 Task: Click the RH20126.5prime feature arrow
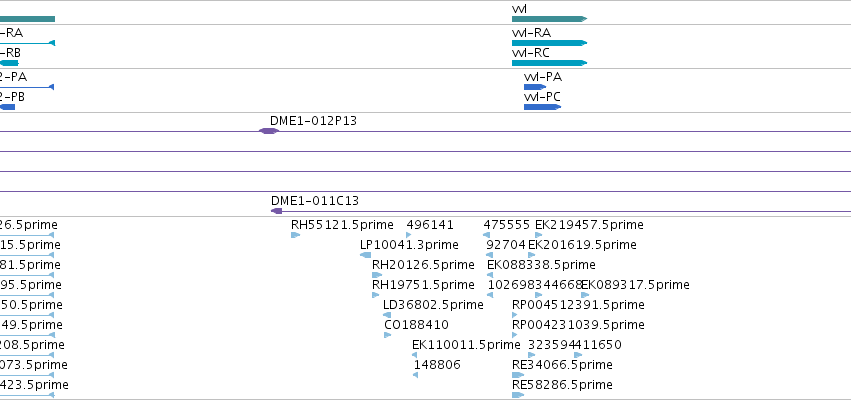pyautogui.click(x=377, y=275)
